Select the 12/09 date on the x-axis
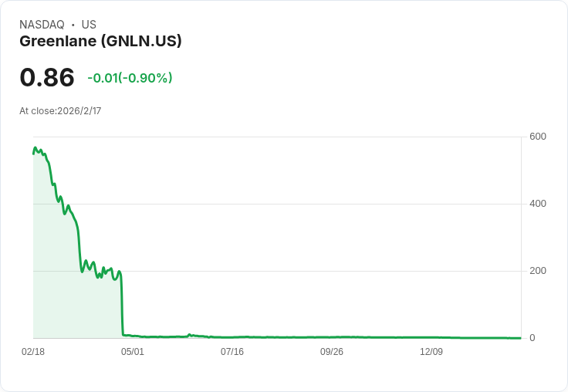 coord(431,352)
